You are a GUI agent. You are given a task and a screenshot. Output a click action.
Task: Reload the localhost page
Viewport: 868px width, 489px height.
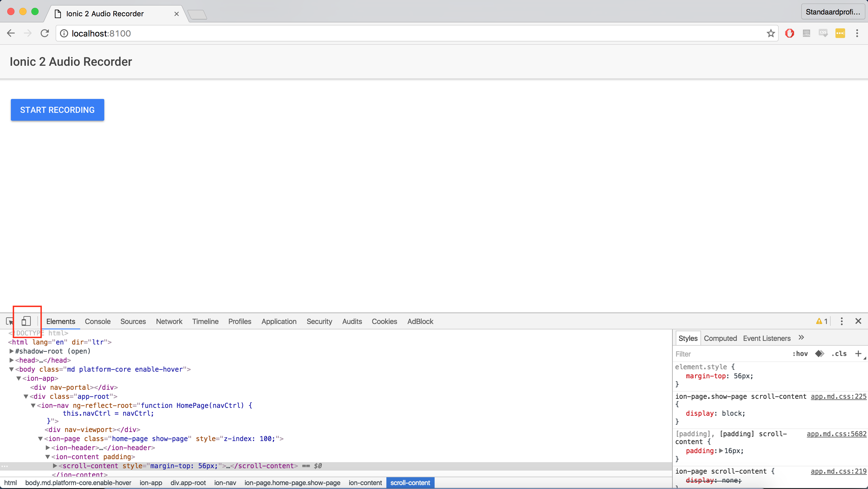click(x=45, y=33)
